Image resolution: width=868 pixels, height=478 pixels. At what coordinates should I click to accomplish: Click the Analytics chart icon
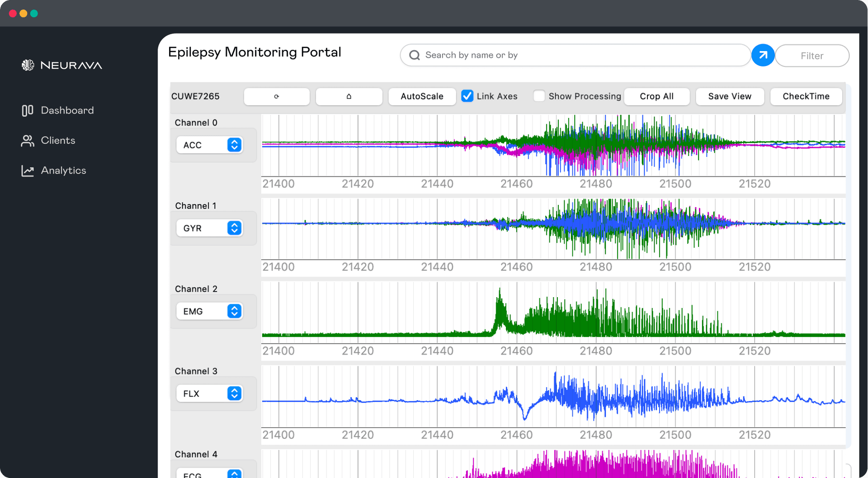[27, 170]
